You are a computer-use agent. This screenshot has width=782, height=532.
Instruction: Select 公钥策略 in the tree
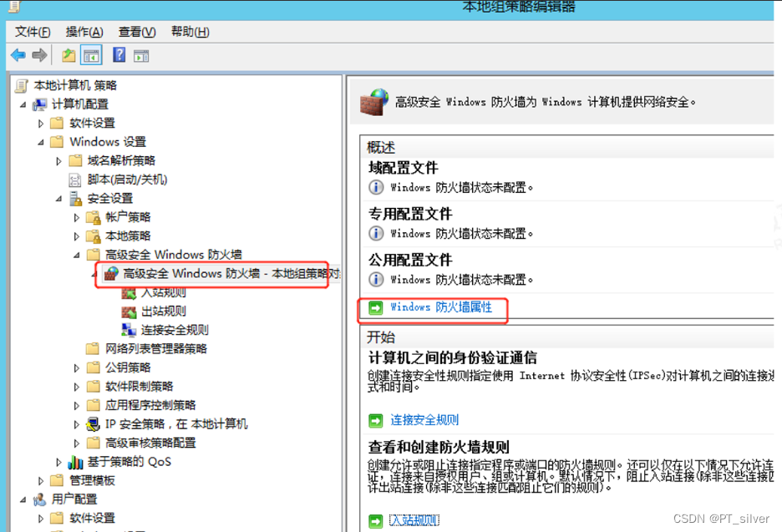click(x=128, y=368)
